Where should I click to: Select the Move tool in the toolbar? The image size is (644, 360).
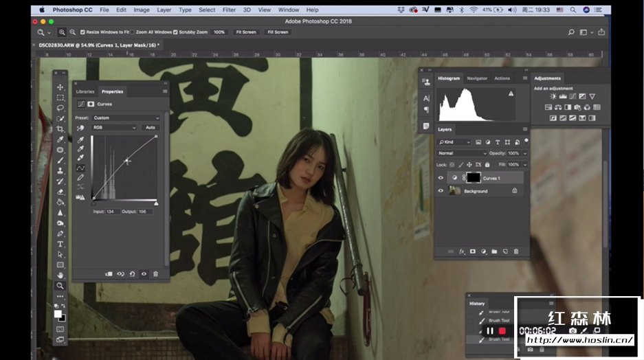[x=60, y=87]
